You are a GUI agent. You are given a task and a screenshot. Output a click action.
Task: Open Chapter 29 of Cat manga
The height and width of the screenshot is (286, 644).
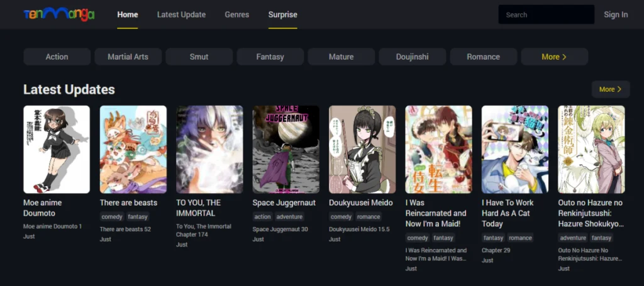(496, 251)
